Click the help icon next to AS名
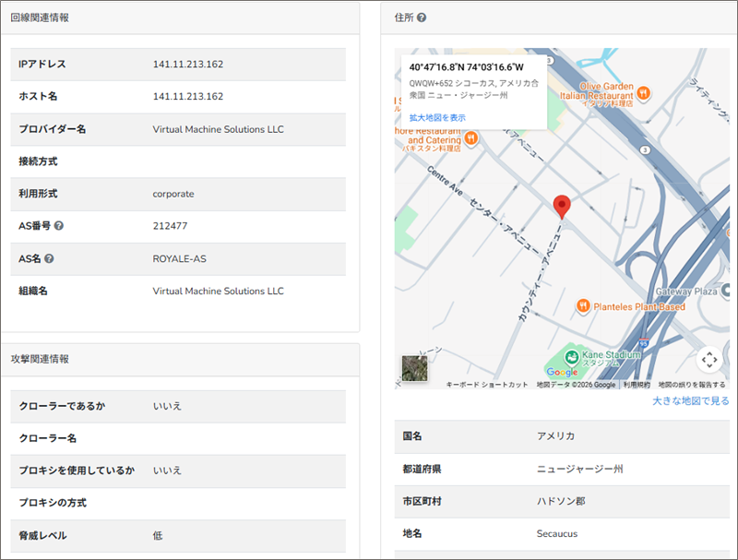 tap(49, 258)
